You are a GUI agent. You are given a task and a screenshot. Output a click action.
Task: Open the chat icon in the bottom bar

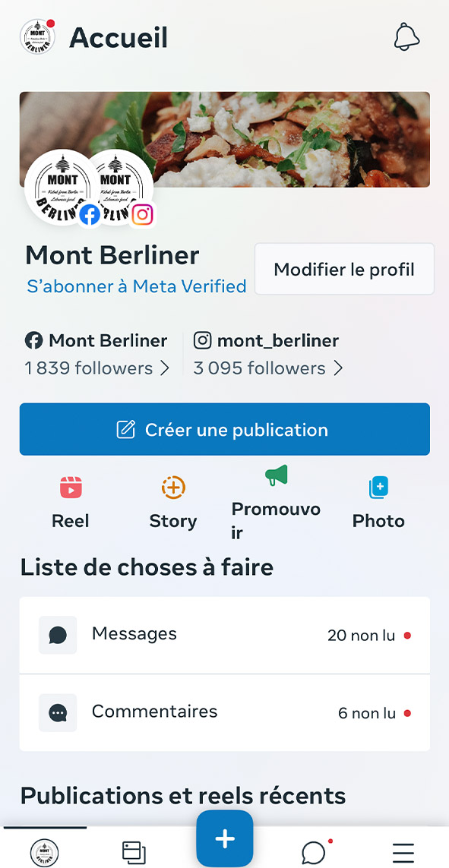coord(313,852)
